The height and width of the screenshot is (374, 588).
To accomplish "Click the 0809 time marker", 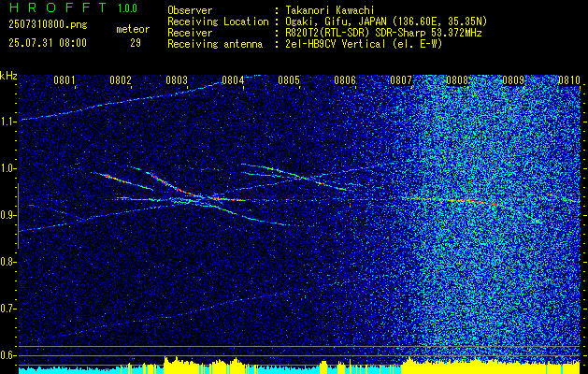I will tap(513, 80).
